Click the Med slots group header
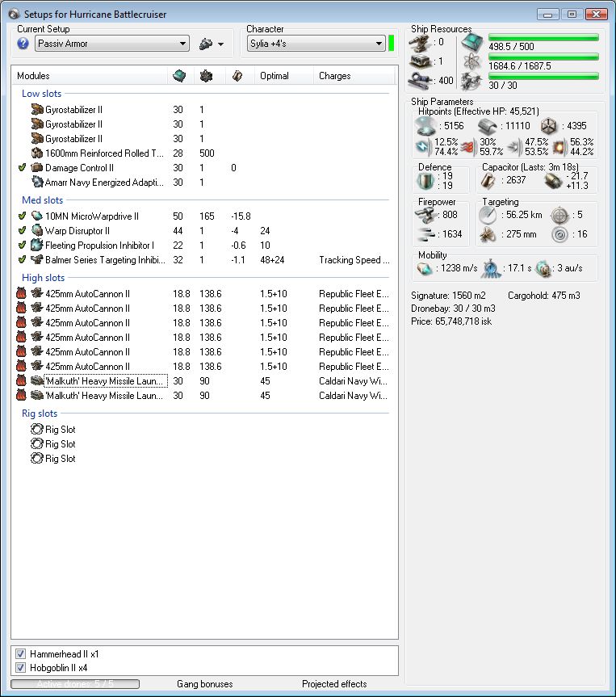Image resolution: width=616 pixels, height=697 pixels. tap(42, 200)
